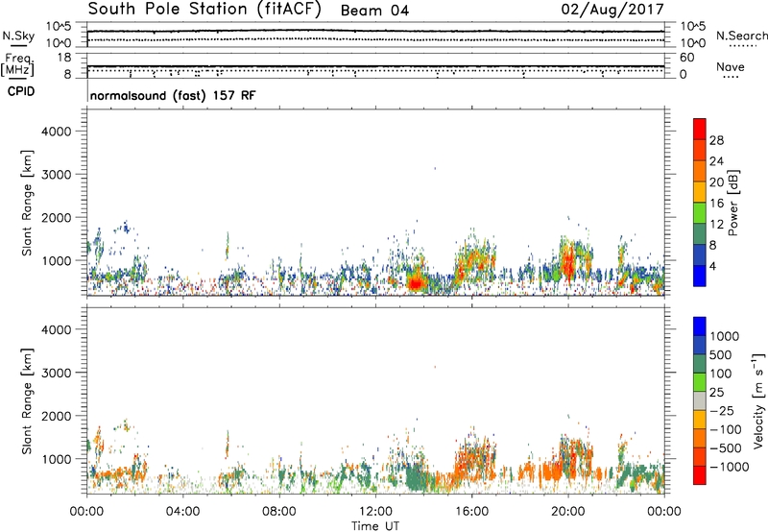
Task: Click the 'Slant Range [km]' label of the power panel
Action: click(27, 203)
